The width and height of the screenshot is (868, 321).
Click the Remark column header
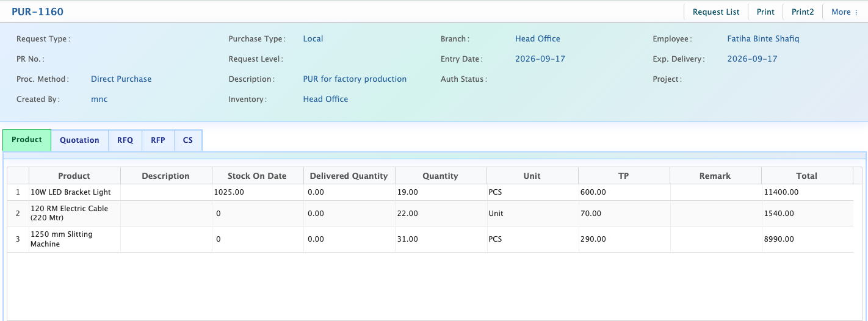click(x=715, y=176)
